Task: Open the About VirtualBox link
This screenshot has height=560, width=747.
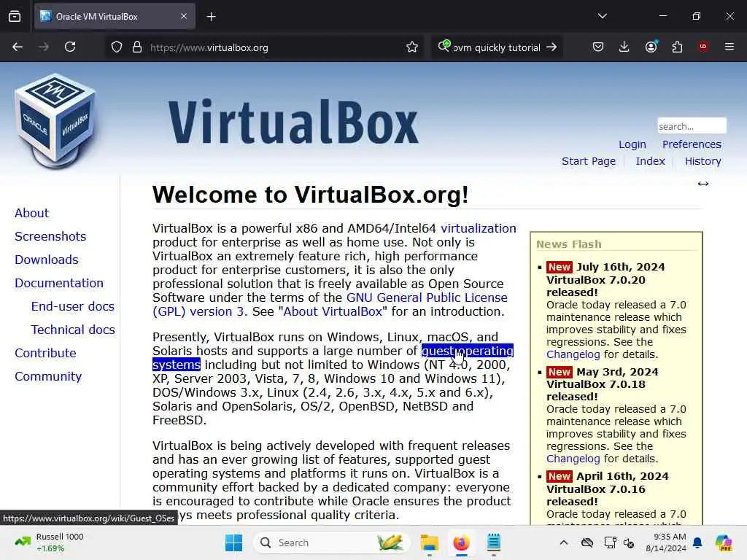Action: [x=333, y=311]
